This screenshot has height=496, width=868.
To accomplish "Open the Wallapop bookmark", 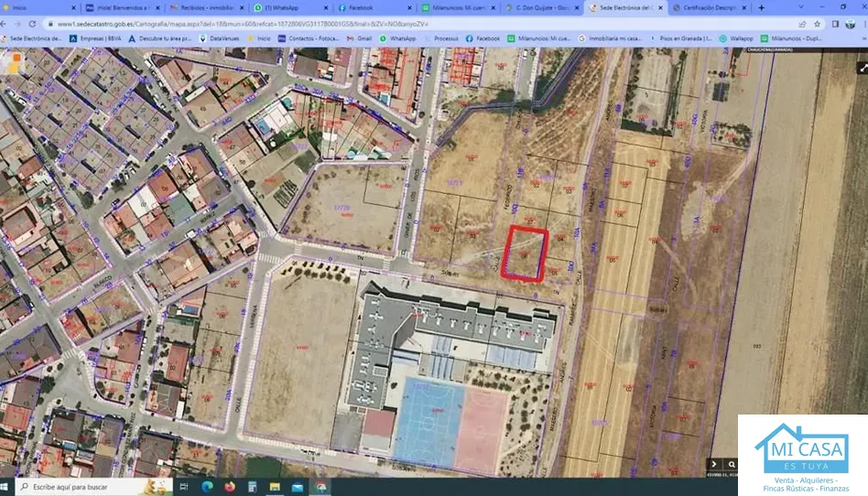I will coord(736,38).
